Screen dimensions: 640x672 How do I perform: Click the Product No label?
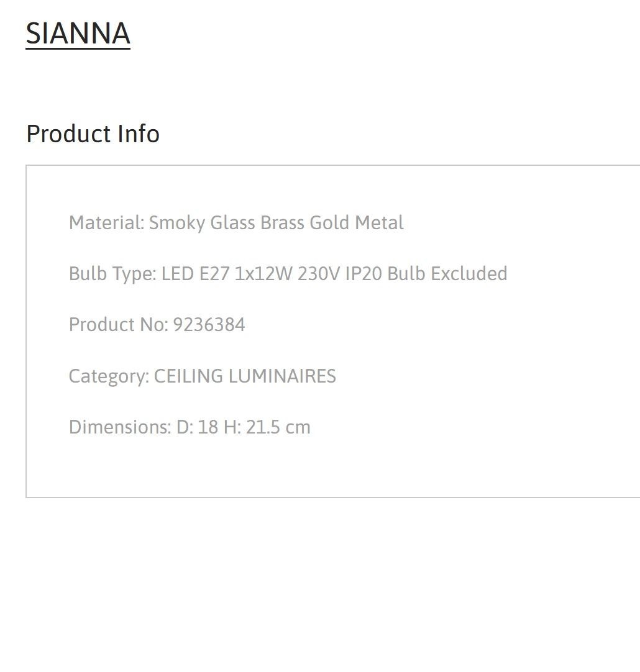click(x=119, y=324)
